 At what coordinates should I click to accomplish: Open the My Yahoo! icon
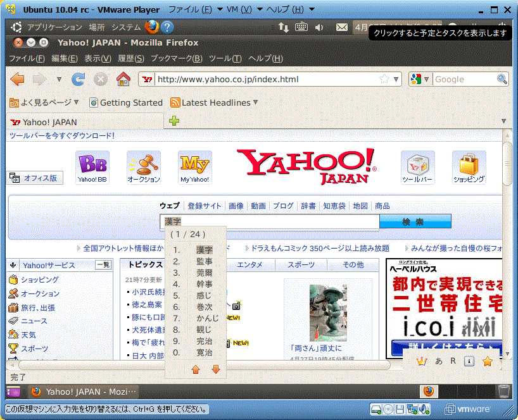[x=195, y=167]
